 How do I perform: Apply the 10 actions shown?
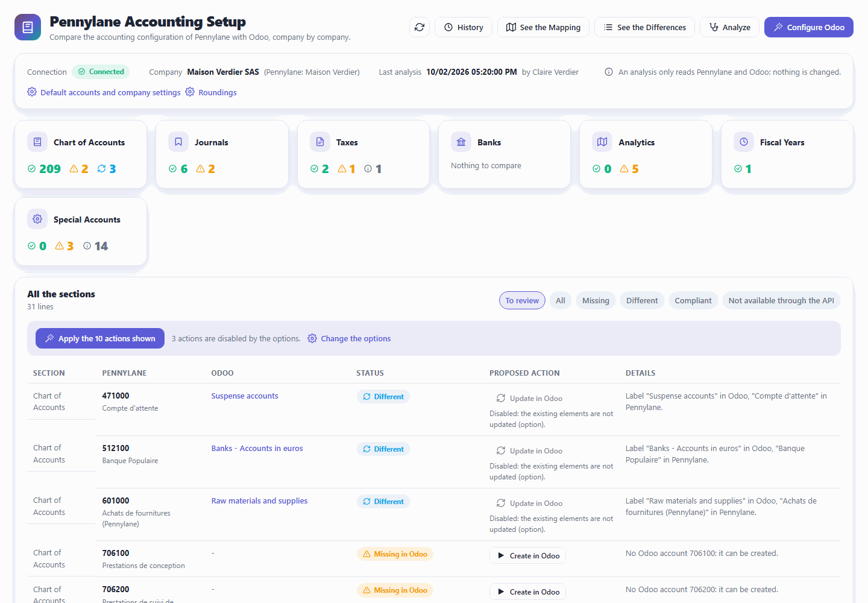(x=100, y=338)
